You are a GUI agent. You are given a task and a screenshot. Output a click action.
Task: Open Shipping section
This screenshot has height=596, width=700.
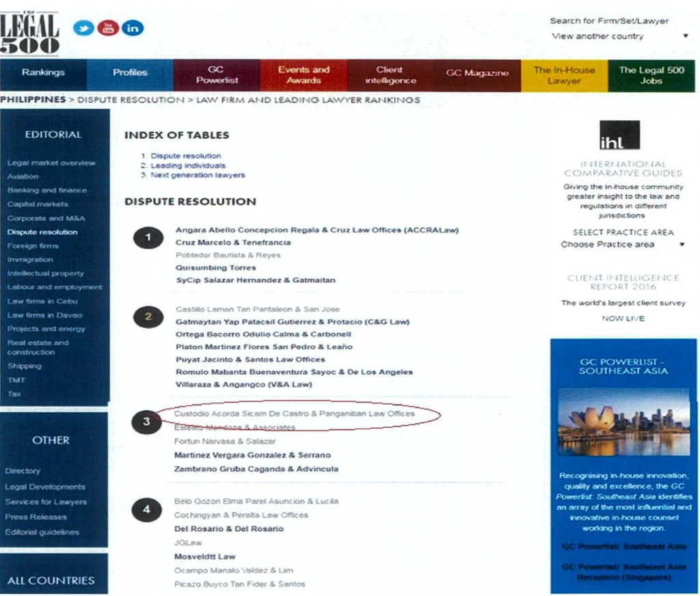click(24, 366)
